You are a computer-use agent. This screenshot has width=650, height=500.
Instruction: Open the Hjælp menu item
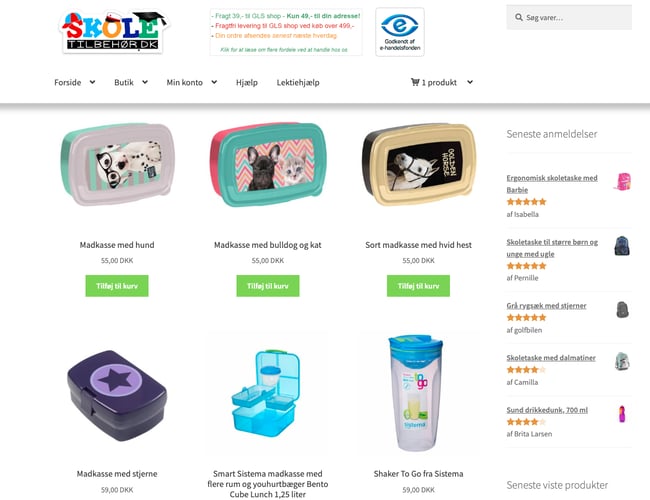pos(247,83)
